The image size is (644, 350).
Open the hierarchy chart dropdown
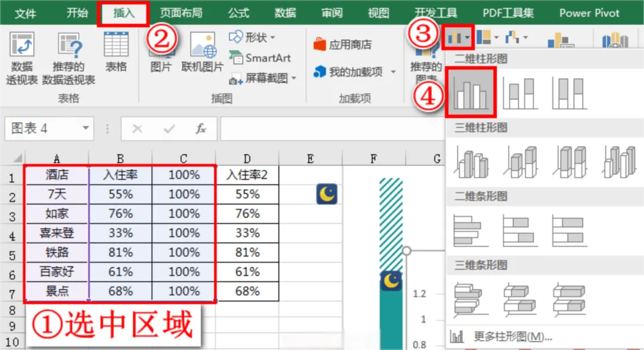point(488,38)
